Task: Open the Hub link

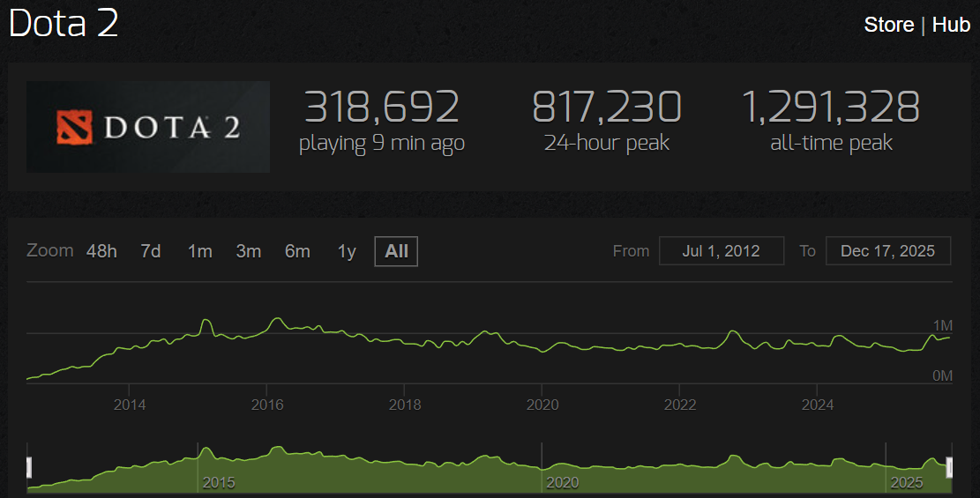Action: (951, 25)
